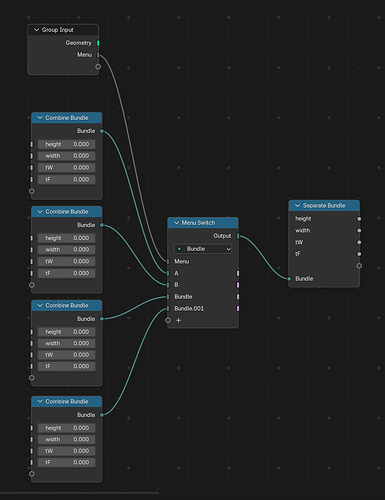Image resolution: width=385 pixels, height=500 pixels.
Task: Click the height output socket on Separate Bundle
Action: coord(359,219)
